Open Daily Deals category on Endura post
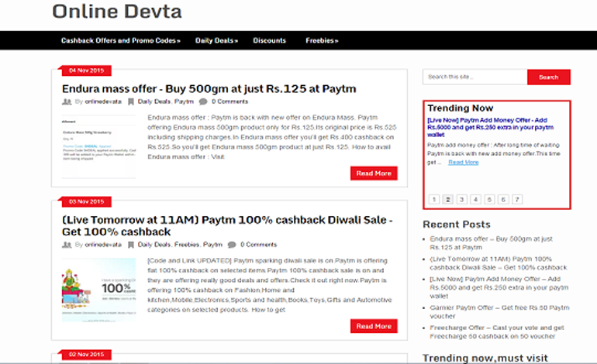Image resolution: width=597 pixels, height=364 pixels. (x=154, y=101)
